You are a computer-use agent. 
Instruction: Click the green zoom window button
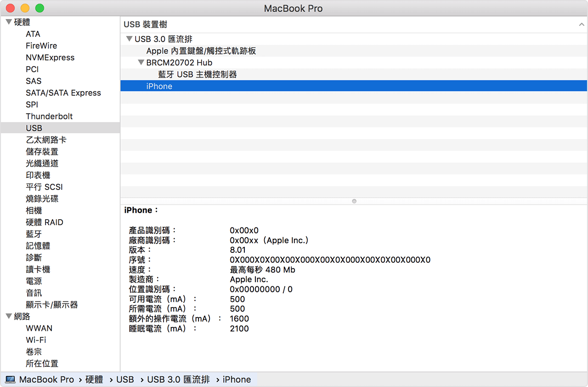[40, 8]
